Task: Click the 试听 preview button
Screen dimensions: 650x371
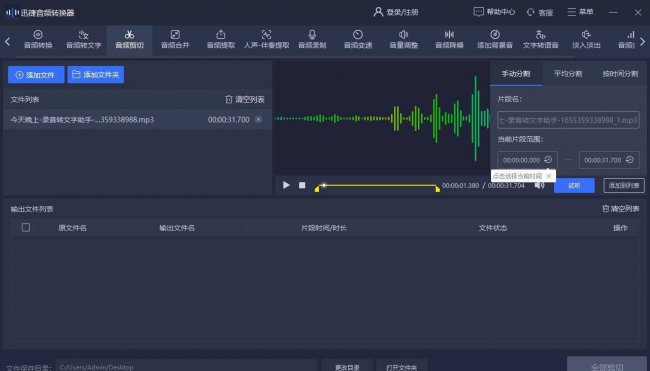Action: [x=574, y=185]
